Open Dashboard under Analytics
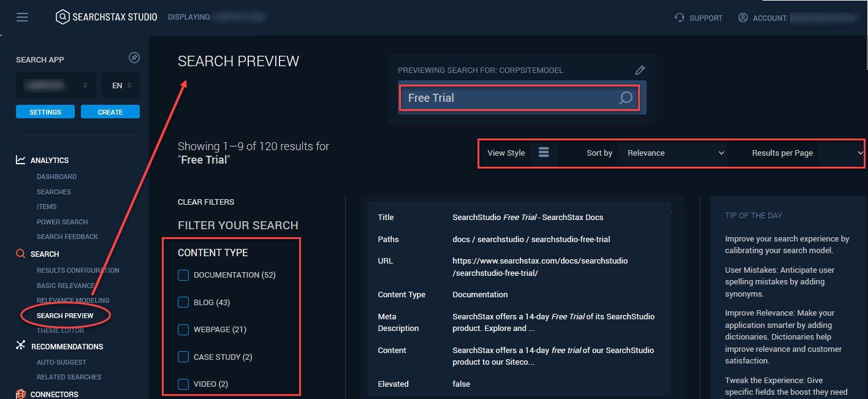 click(x=56, y=177)
